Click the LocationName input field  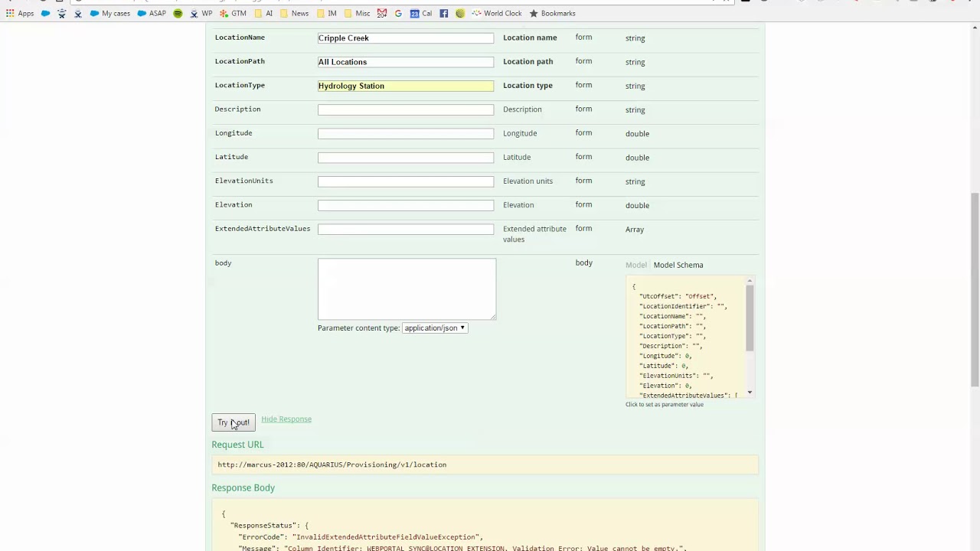coord(406,38)
